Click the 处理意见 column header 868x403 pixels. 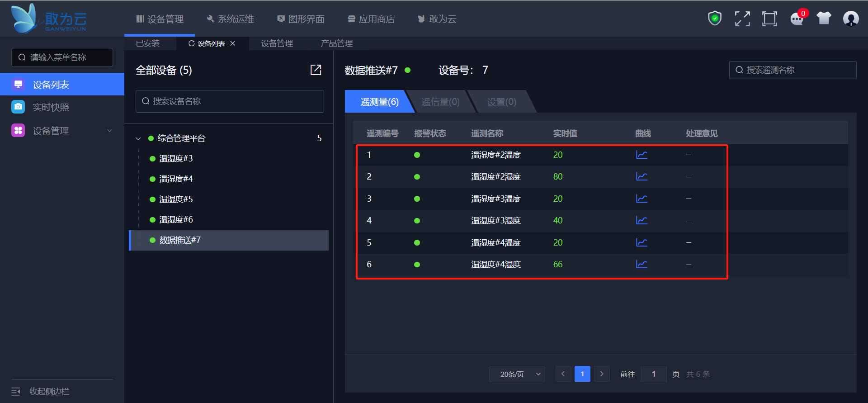tap(702, 133)
